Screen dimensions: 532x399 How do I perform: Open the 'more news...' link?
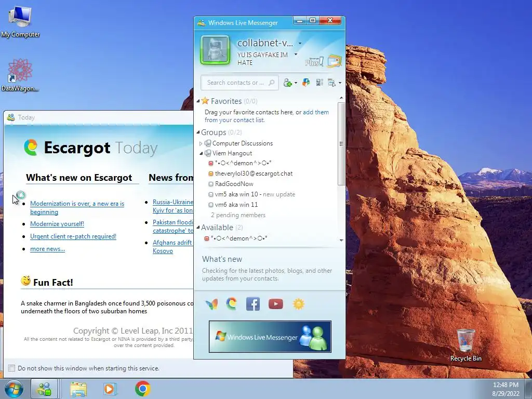47,249
